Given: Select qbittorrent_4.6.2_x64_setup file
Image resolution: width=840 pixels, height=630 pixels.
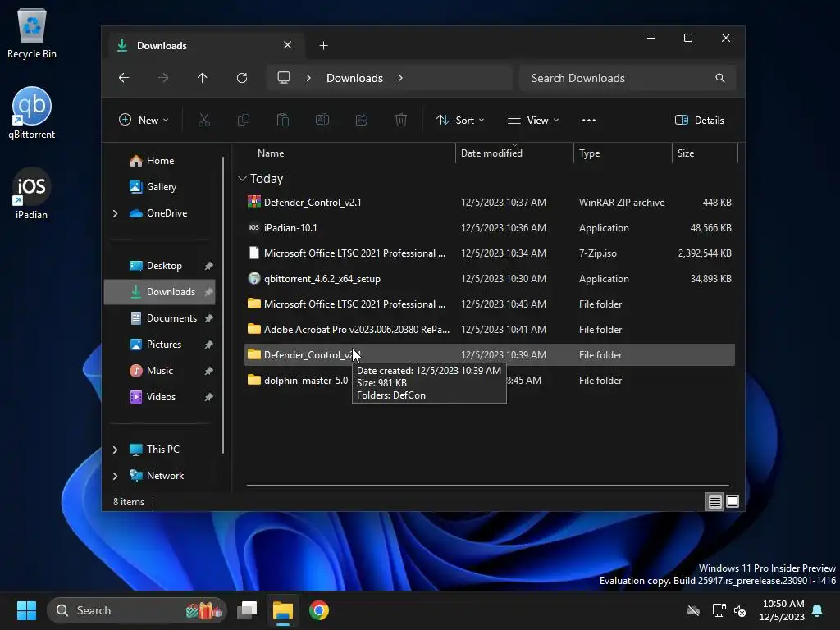Looking at the screenshot, I should coord(489,279).
